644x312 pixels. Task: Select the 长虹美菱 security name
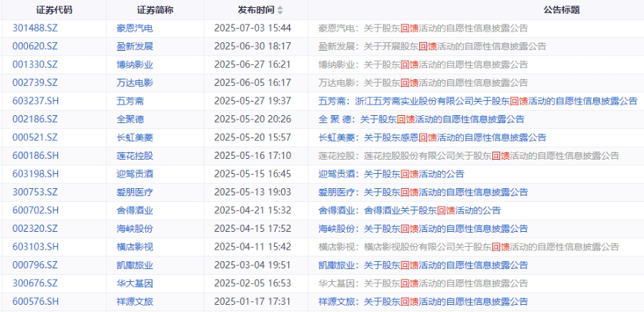click(x=135, y=137)
